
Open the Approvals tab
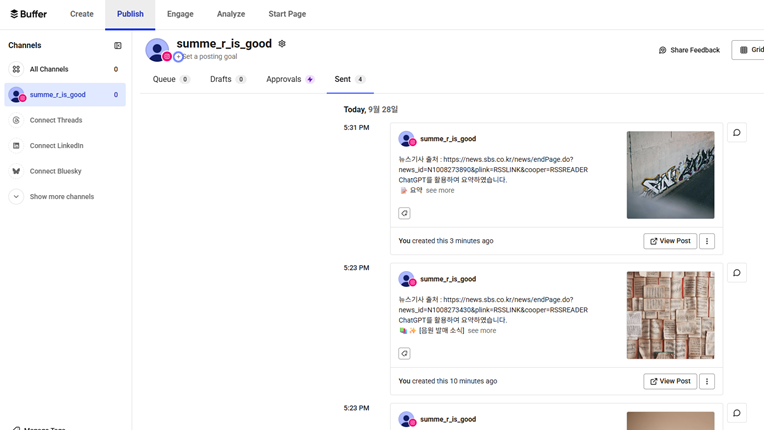pyautogui.click(x=289, y=79)
